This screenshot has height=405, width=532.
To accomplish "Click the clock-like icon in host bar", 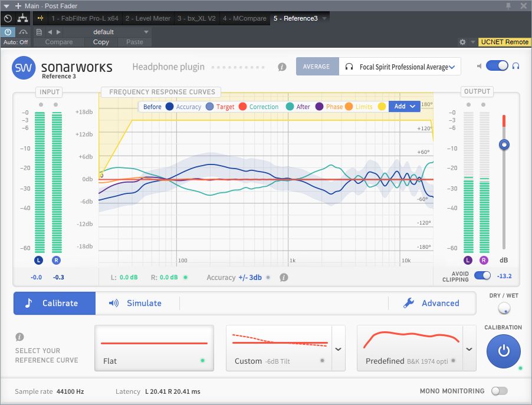I will point(8,18).
